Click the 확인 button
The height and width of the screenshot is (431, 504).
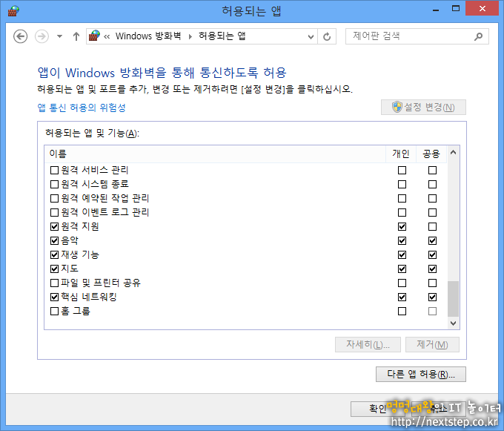coord(378,409)
